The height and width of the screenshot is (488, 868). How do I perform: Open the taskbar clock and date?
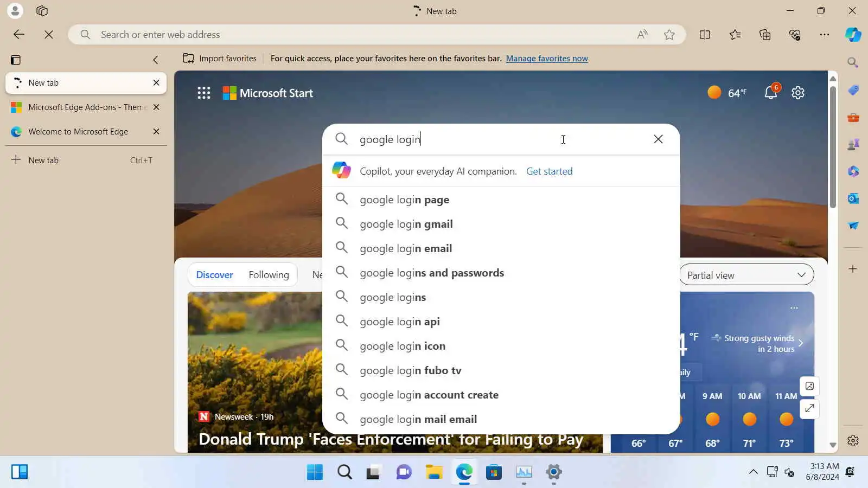[822, 472]
